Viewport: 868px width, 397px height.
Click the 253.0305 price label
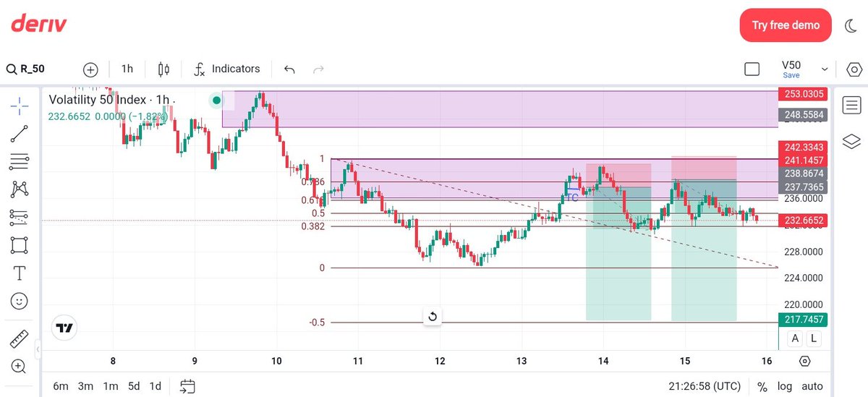[x=803, y=94]
